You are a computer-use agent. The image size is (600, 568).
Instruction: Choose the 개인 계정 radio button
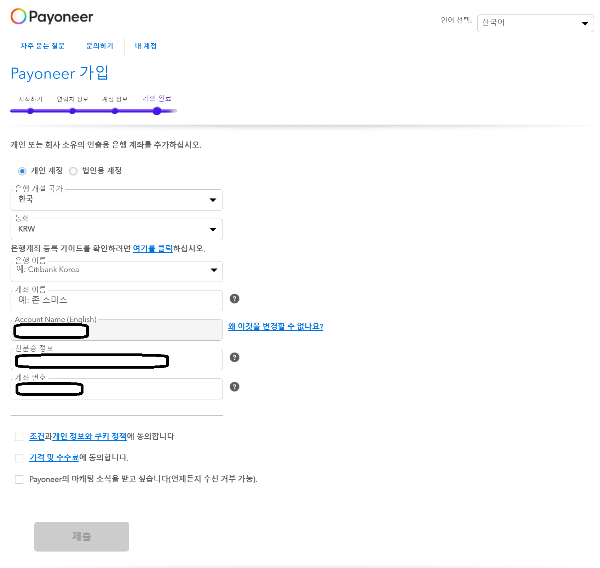point(22,171)
